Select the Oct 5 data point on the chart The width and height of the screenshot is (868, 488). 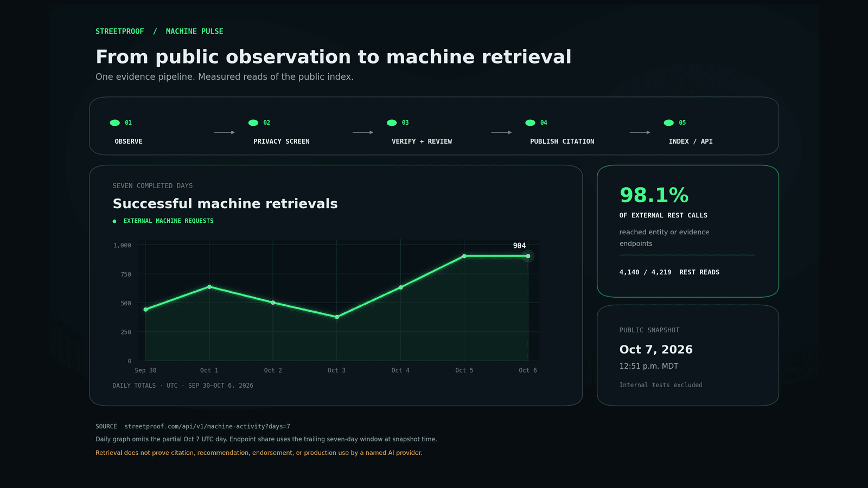[x=464, y=256]
